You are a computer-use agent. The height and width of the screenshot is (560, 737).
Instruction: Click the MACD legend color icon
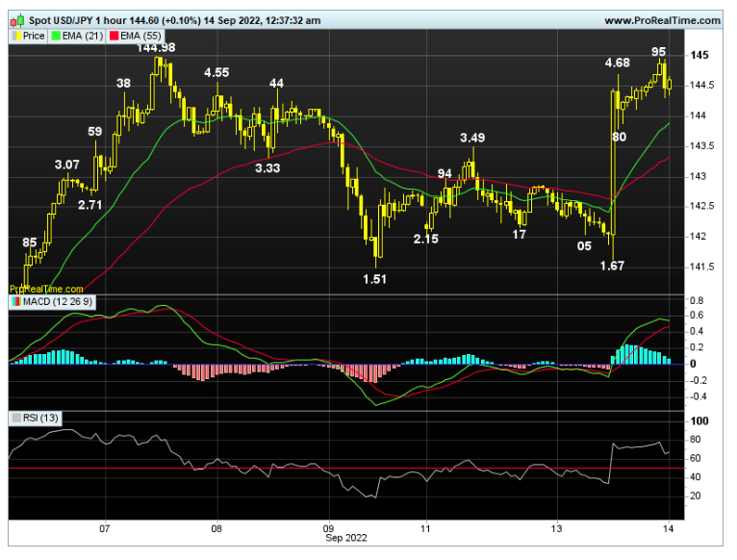click(x=16, y=301)
